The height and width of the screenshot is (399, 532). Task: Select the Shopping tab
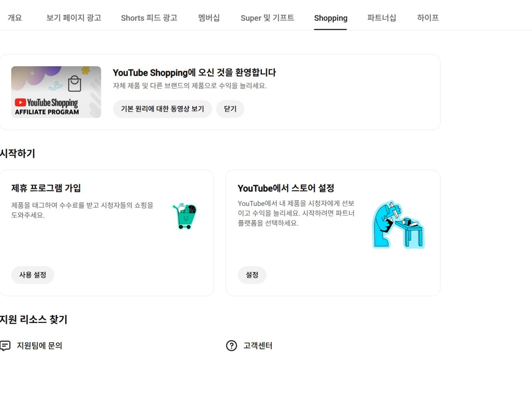[330, 18]
